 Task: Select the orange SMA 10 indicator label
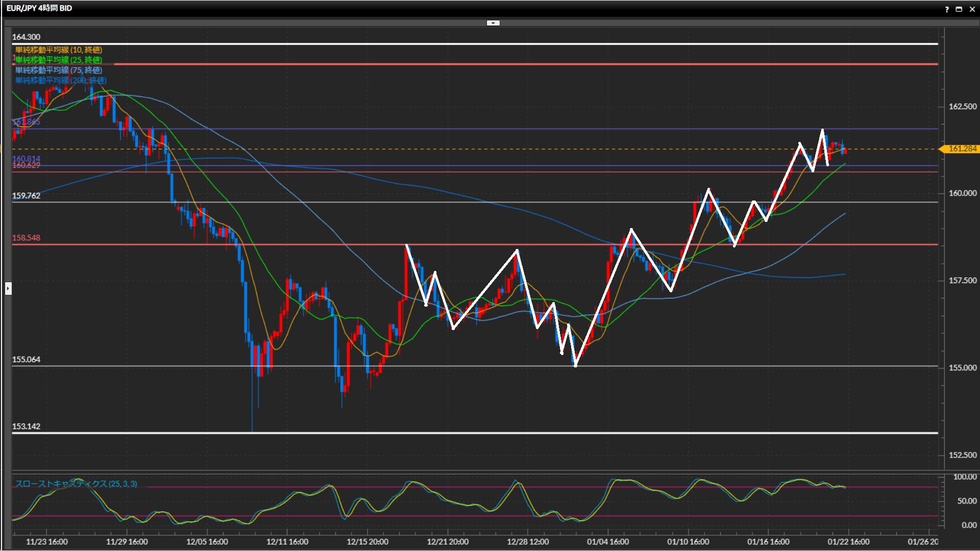pyautogui.click(x=58, y=49)
